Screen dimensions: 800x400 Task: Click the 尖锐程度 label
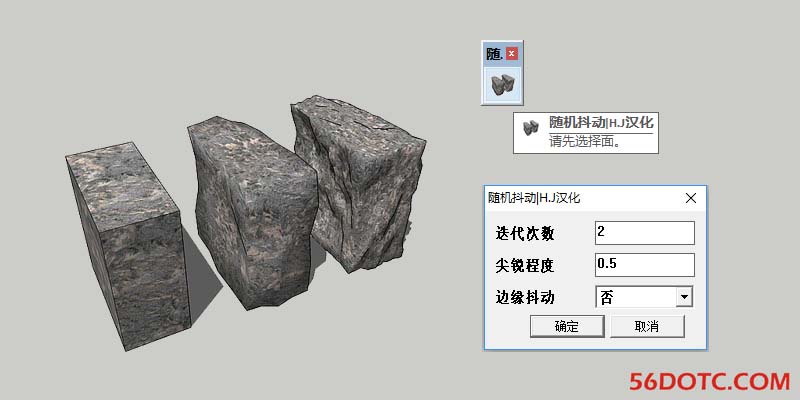(526, 266)
